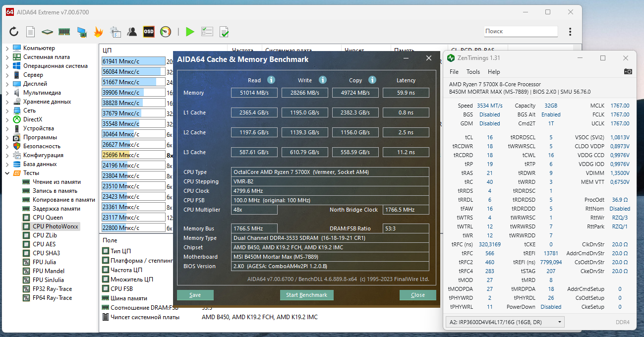
Task: Select the FPU Mandel test
Action: [48, 271]
